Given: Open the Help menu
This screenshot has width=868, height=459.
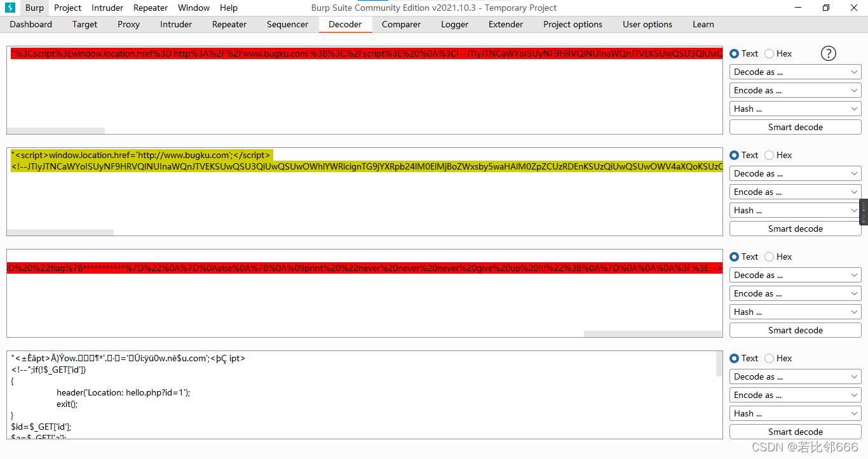Looking at the screenshot, I should point(229,8).
